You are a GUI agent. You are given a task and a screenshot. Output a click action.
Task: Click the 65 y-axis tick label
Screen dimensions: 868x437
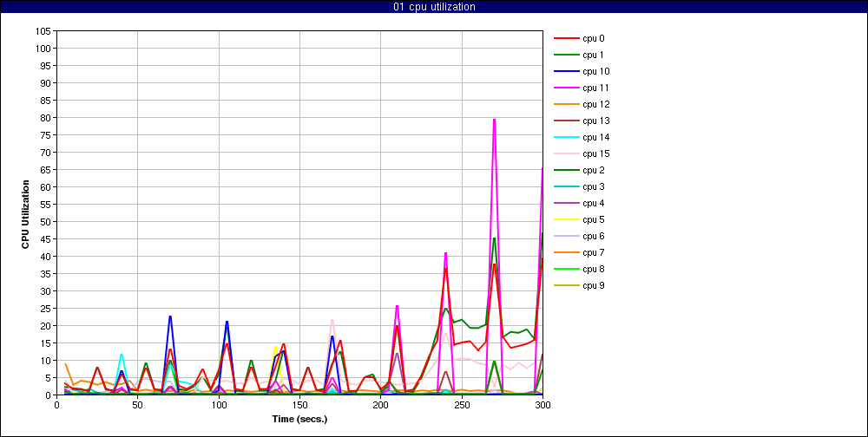click(47, 169)
